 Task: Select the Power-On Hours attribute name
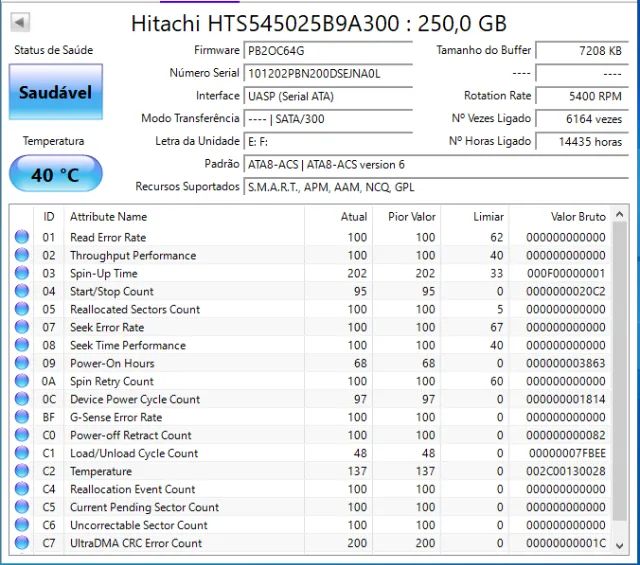pyautogui.click(x=112, y=363)
